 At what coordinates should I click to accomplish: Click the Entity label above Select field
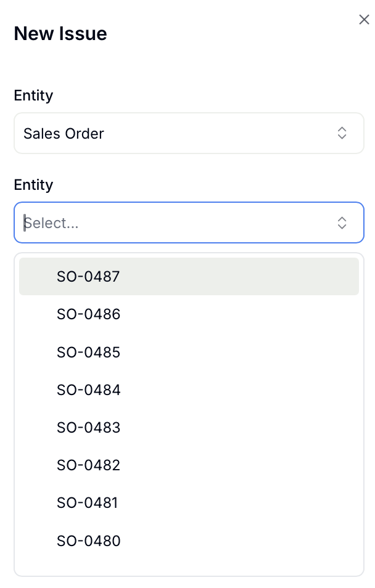click(33, 185)
